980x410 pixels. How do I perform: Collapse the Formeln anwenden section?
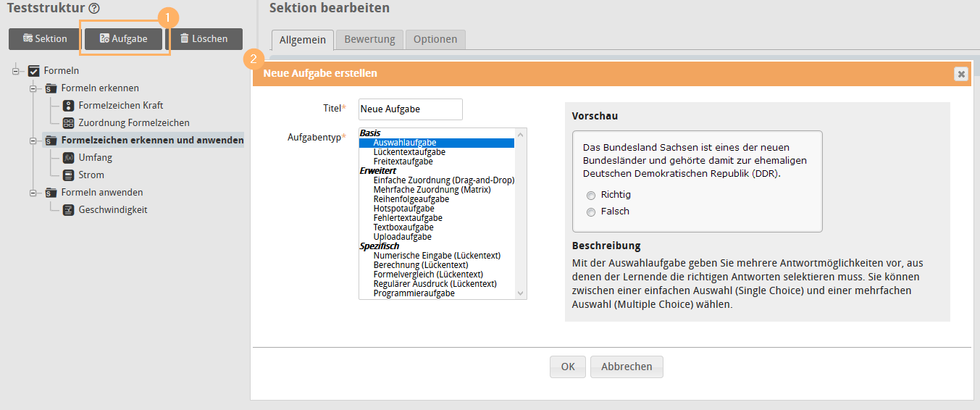pos(33,193)
